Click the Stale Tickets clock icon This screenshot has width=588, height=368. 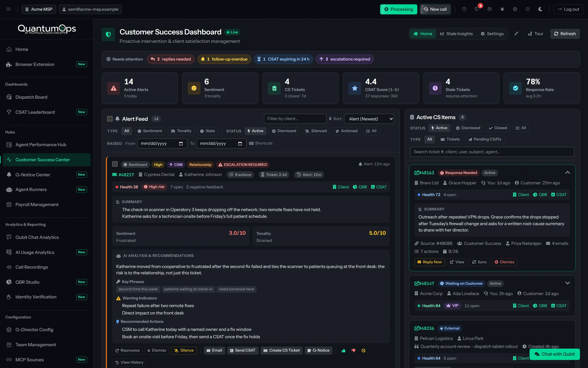coord(435,88)
